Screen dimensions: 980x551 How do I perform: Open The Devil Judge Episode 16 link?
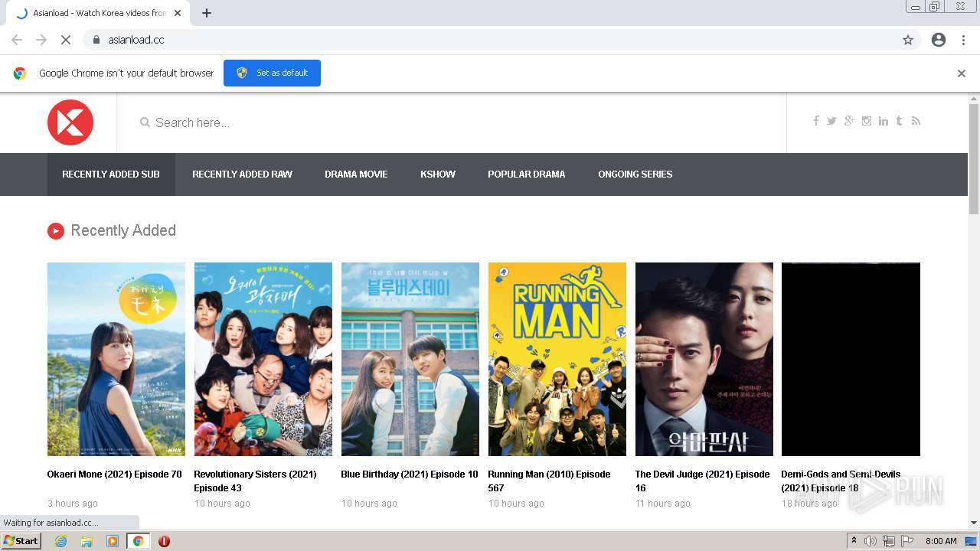click(703, 481)
